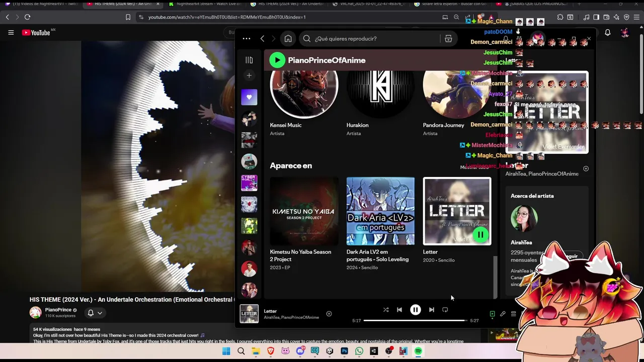The width and height of the screenshot is (644, 362).
Task: Switch to Nightheartvt Stream Watch Live tab
Action: click(206, 4)
